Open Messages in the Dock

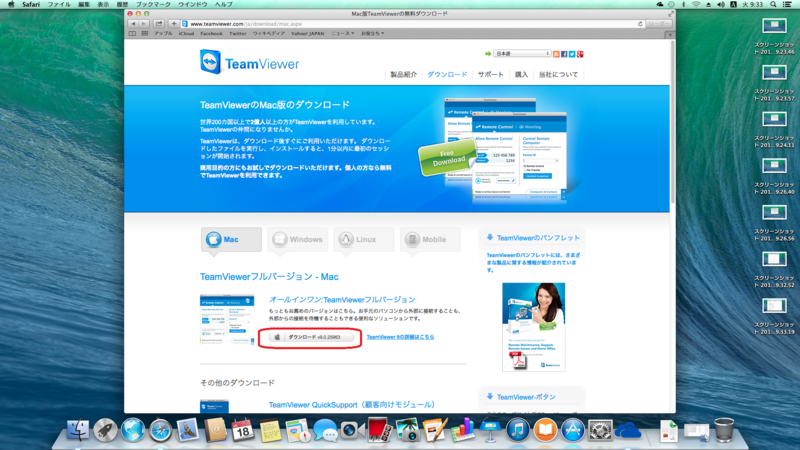point(325,430)
